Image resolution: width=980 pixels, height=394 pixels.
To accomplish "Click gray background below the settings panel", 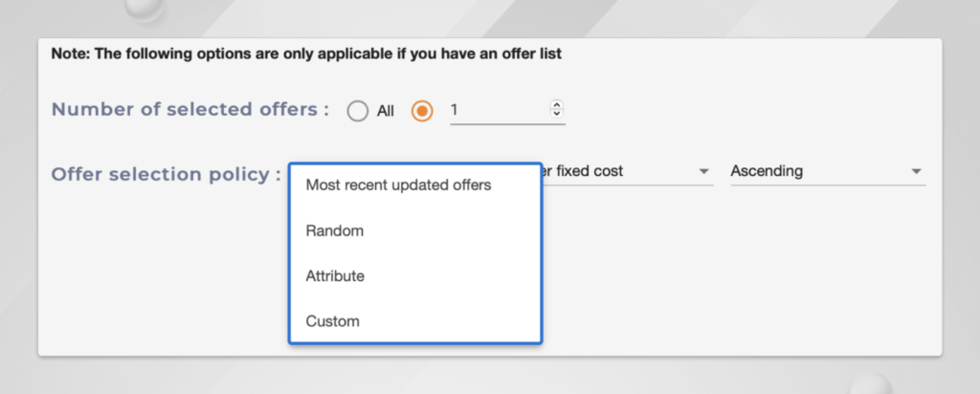I will [x=479, y=376].
